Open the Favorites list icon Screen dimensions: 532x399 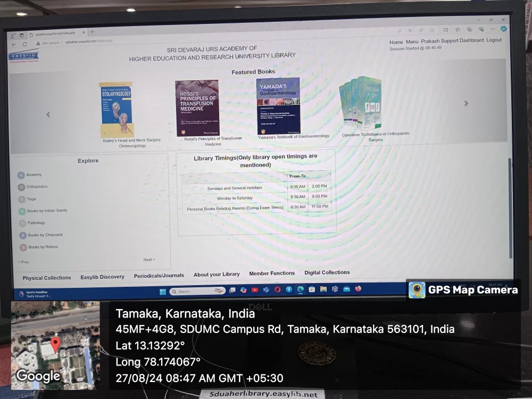pos(458,29)
